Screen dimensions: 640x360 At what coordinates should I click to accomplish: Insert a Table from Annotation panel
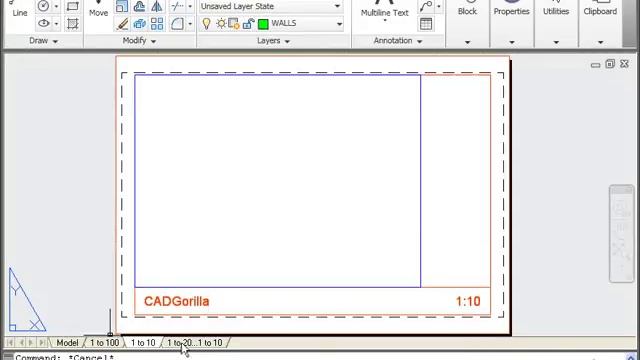[426, 24]
